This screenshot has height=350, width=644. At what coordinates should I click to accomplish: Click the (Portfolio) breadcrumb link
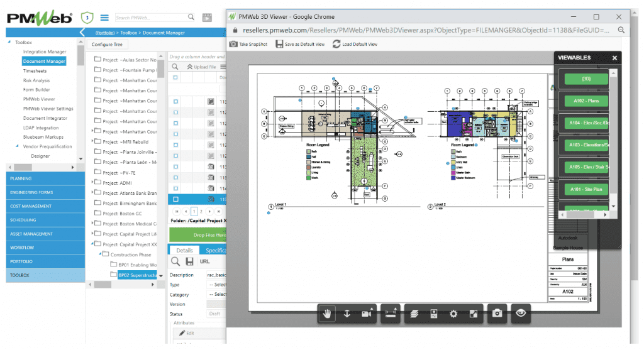click(105, 33)
